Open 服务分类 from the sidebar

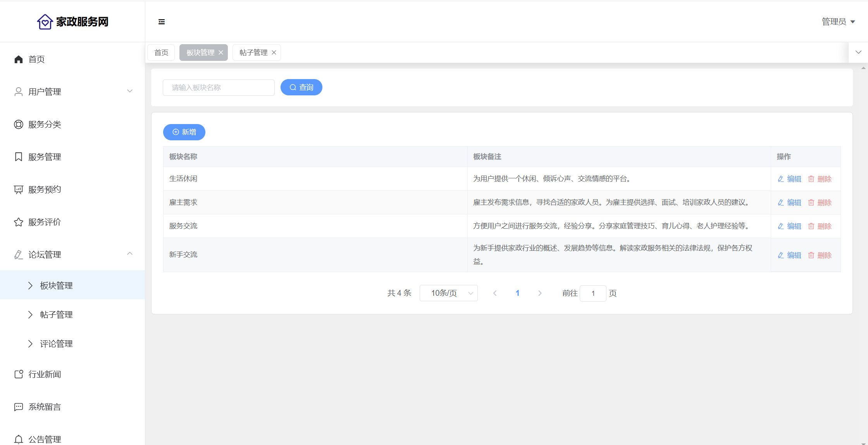point(45,124)
